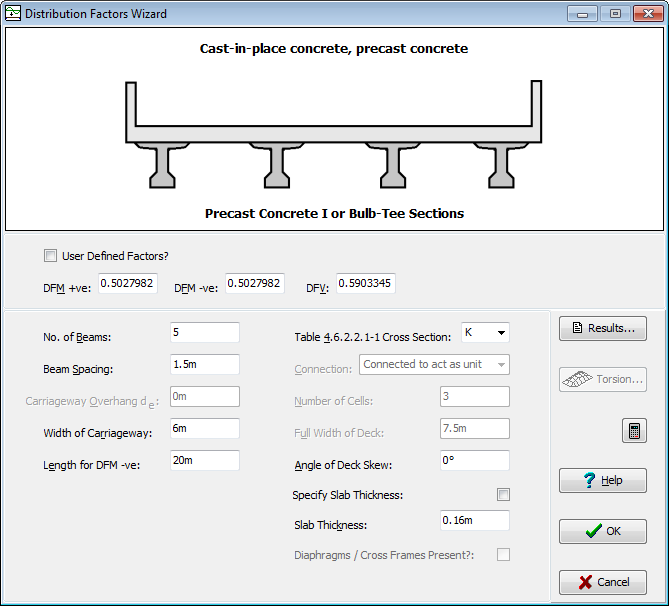The image size is (669, 606).
Task: Click the 'Angle of Deck Skew:' label
Action: pos(343,465)
